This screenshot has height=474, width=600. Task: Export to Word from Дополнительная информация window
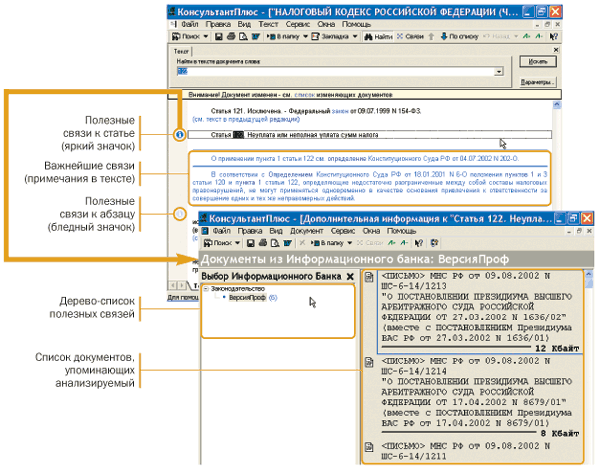tap(287, 243)
